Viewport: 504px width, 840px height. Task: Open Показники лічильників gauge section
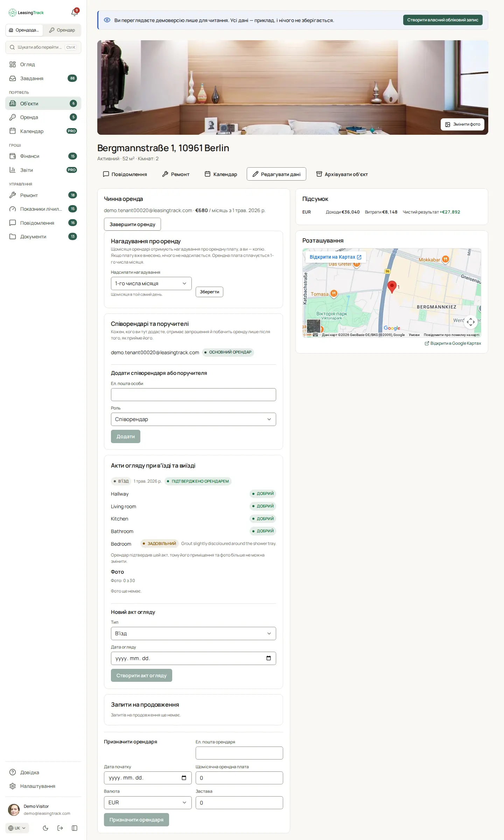pos(43,209)
